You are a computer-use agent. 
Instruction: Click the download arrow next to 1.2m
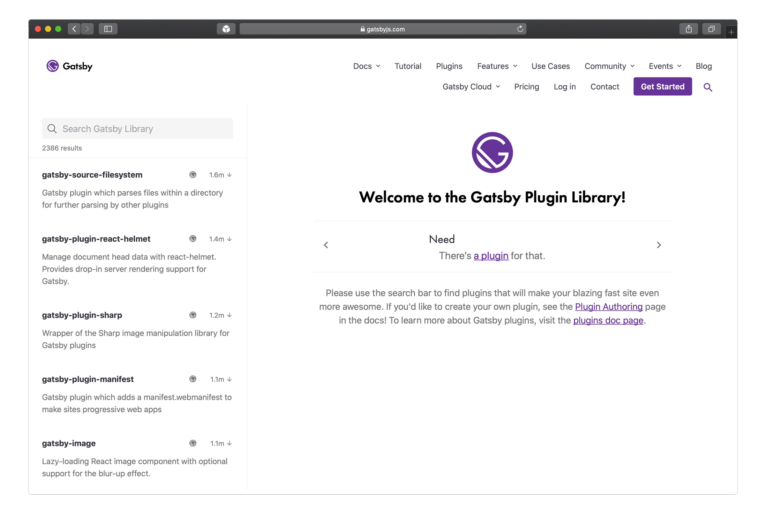click(x=229, y=315)
